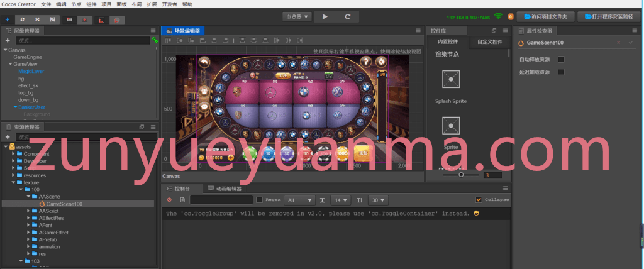The width and height of the screenshot is (644, 269).
Task: Open the browser preview dropdown
Action: coord(297,17)
